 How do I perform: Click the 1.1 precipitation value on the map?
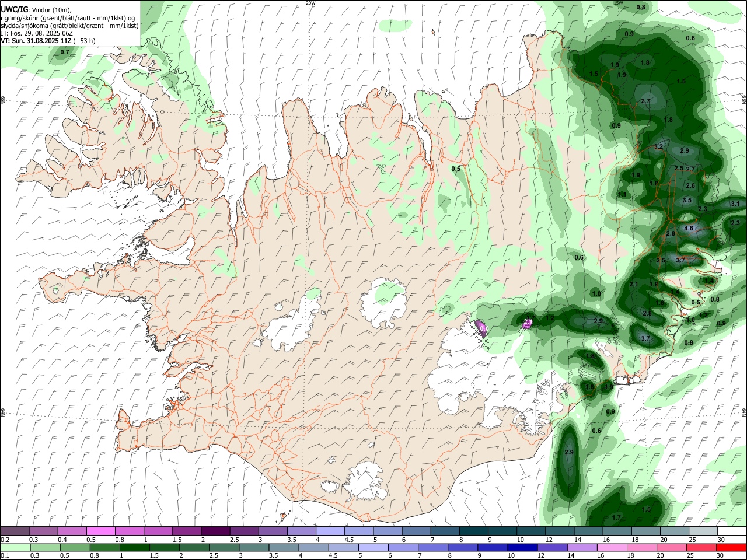(x=622, y=194)
